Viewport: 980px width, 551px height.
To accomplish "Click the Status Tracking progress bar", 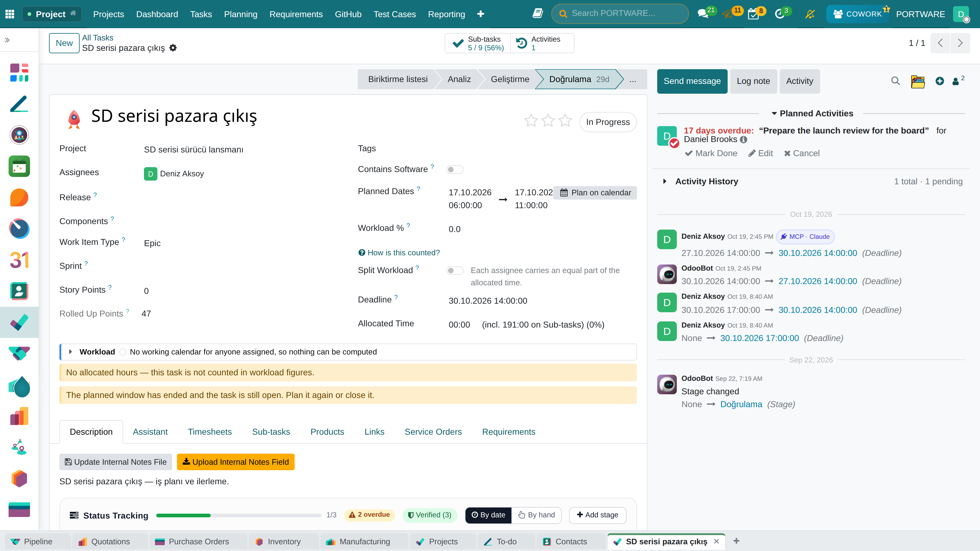I will click(239, 515).
